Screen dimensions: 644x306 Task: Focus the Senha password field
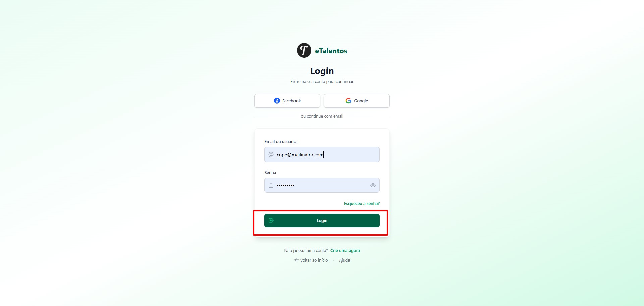click(322, 185)
